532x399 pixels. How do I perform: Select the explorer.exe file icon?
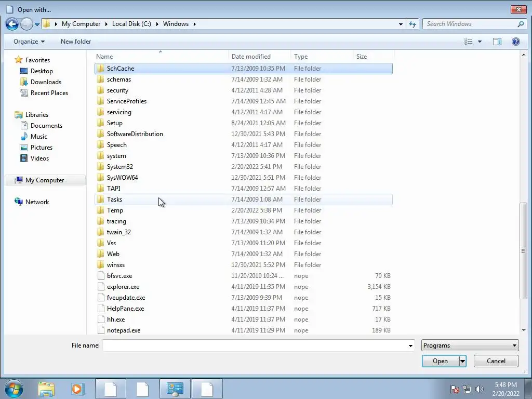click(x=100, y=287)
